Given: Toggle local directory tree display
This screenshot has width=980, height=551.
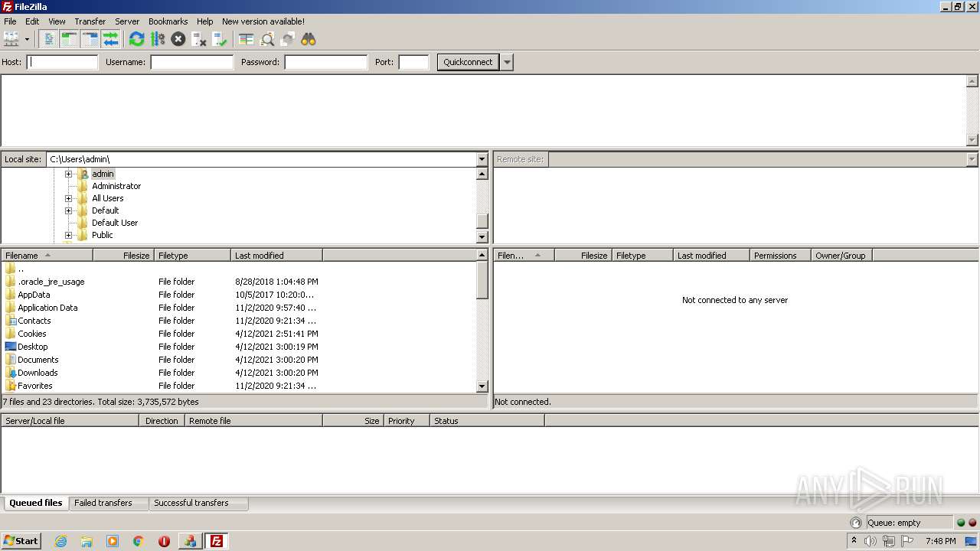Looking at the screenshot, I should [x=69, y=39].
